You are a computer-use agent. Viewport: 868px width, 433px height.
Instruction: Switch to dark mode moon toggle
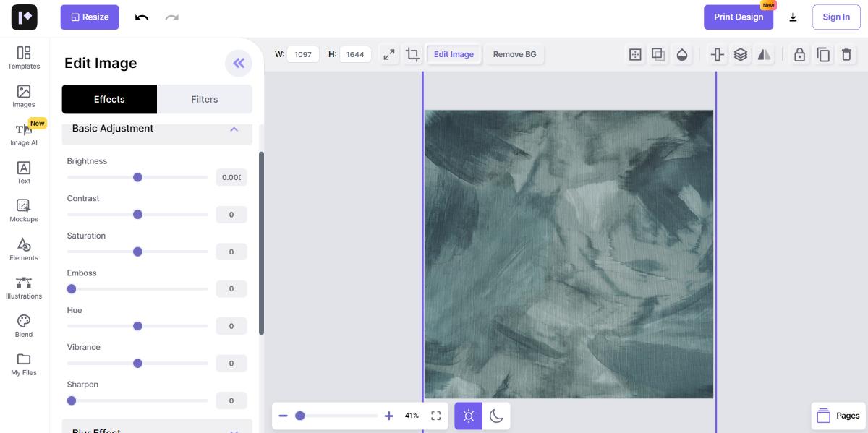(496, 416)
